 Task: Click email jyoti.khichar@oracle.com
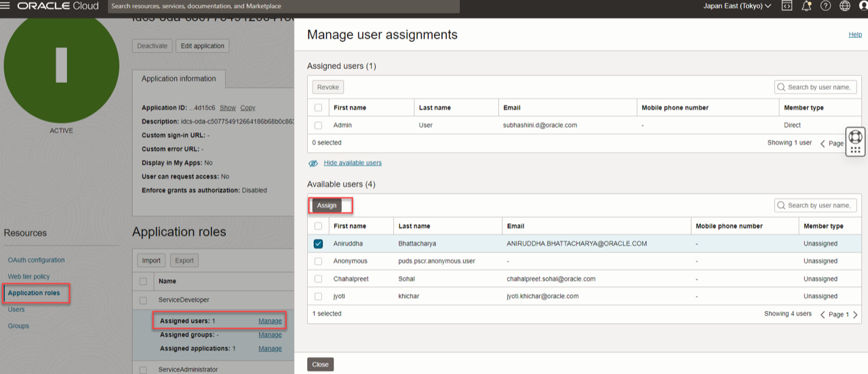[x=542, y=296]
